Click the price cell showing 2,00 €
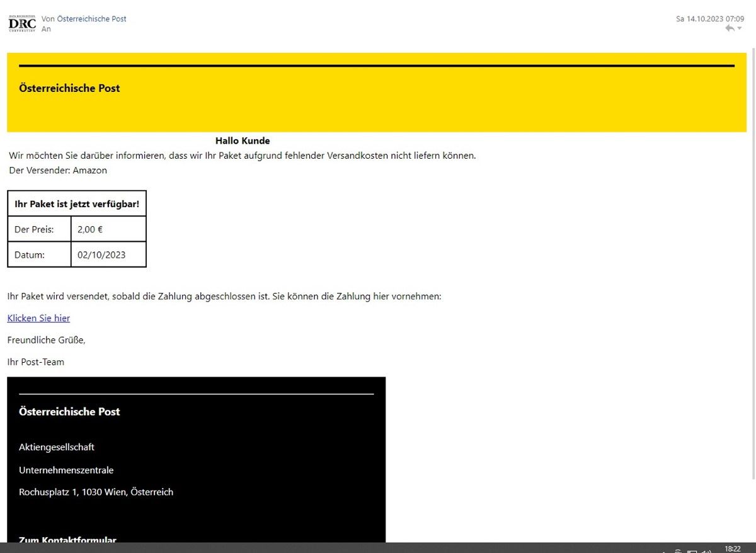 coord(90,229)
